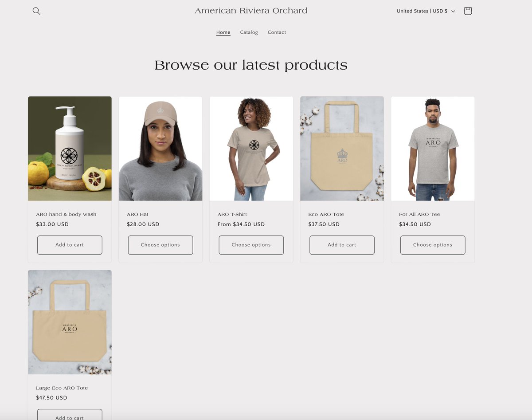Image resolution: width=532 pixels, height=420 pixels.
Task: Open the Large Eco ARO Tote image
Action: [x=70, y=322]
